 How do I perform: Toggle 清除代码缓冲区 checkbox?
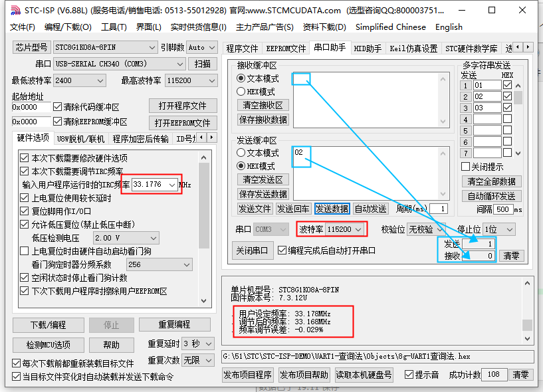tap(57, 107)
